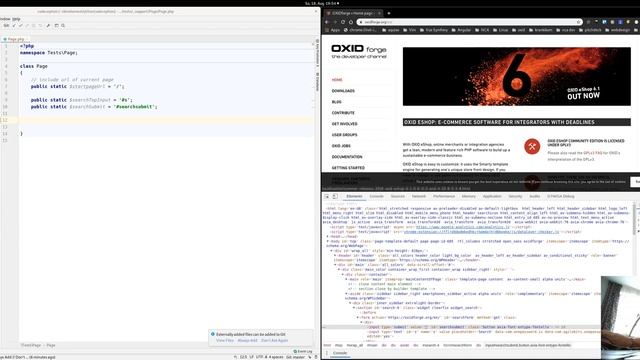Open DOWNLOADS in the OXID forge menu
Image resolution: width=640 pixels, height=360 pixels.
(343, 91)
